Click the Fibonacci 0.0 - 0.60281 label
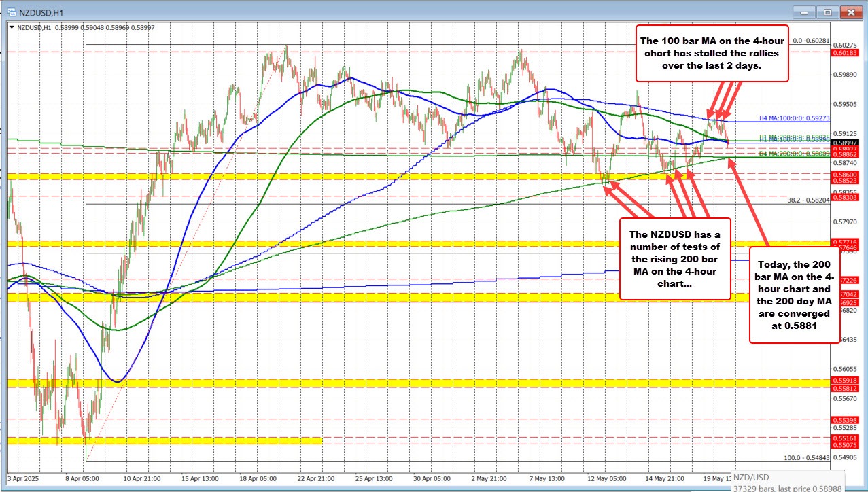 click(x=807, y=41)
